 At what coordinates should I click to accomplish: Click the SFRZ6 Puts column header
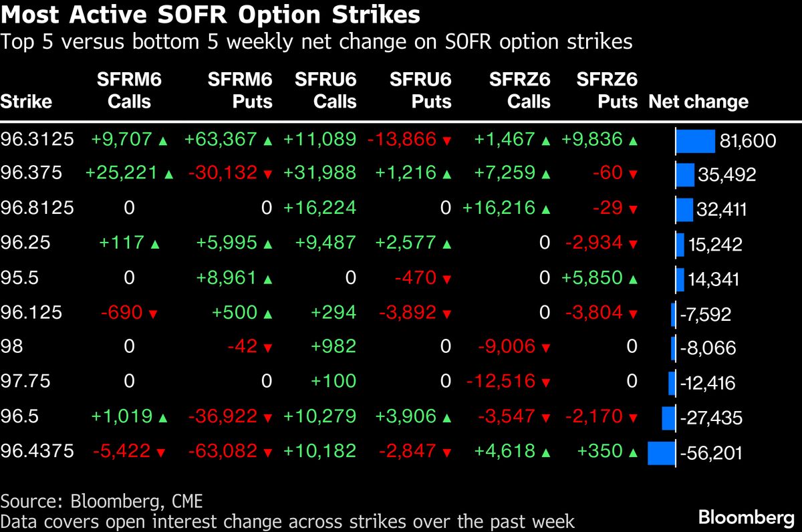click(x=606, y=91)
